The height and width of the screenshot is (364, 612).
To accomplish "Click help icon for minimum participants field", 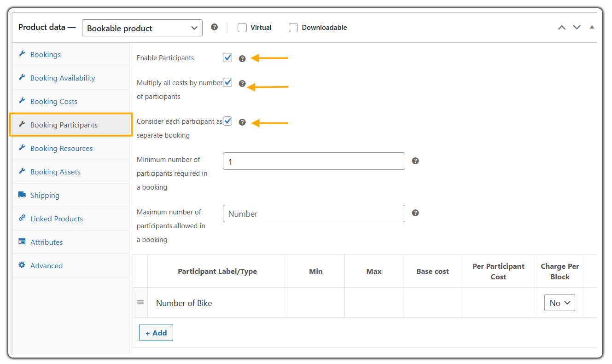I will click(x=415, y=161).
